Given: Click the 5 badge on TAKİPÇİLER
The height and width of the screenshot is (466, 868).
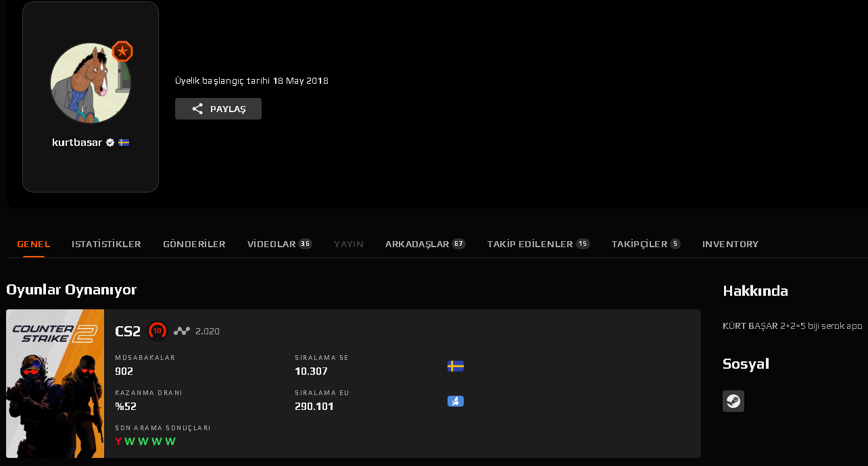Looking at the screenshot, I should [675, 244].
